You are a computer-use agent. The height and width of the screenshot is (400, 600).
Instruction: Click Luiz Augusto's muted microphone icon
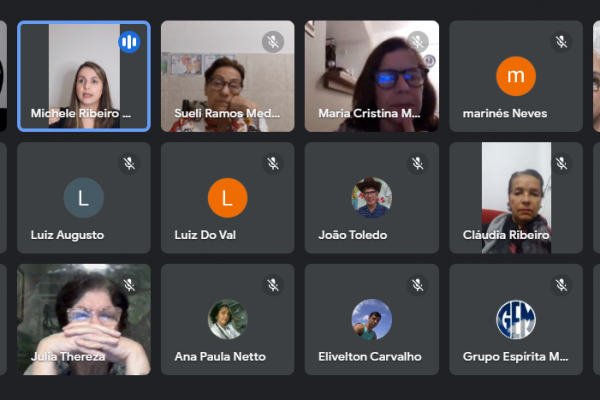pyautogui.click(x=129, y=163)
